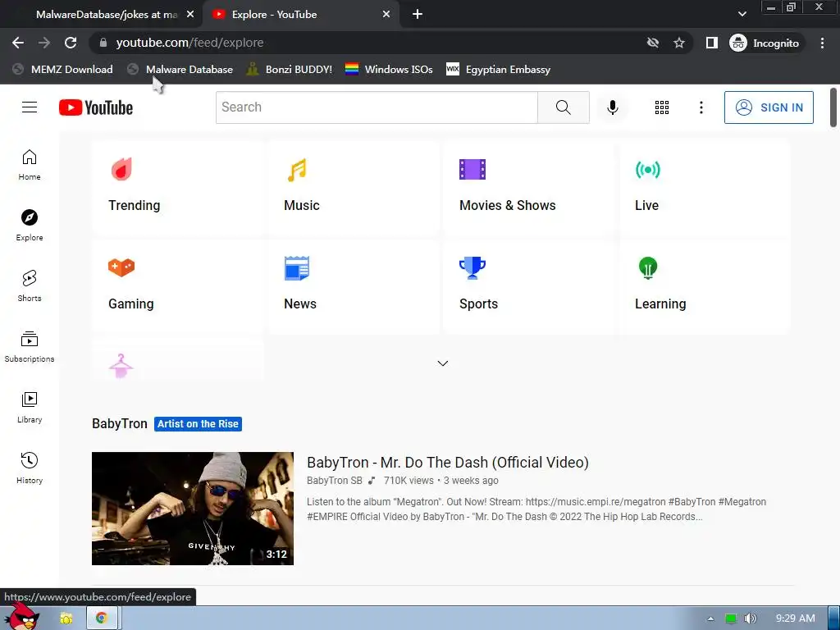Open Malware Database bookmark

coord(180,69)
